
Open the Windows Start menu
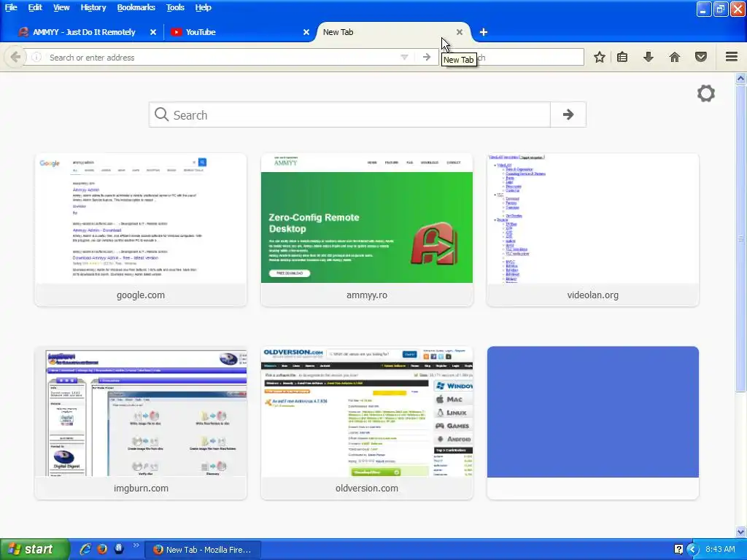(x=34, y=550)
